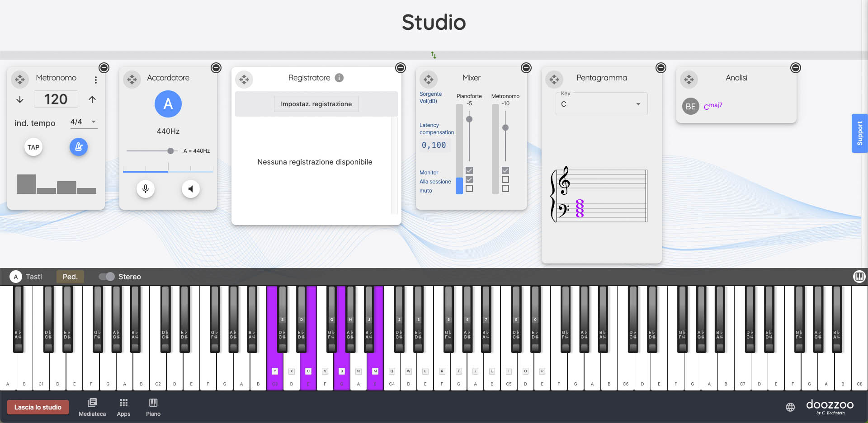This screenshot has height=423, width=868.
Task: Uncheck Pianoforte Monitor checkbox
Action: pos(469,170)
